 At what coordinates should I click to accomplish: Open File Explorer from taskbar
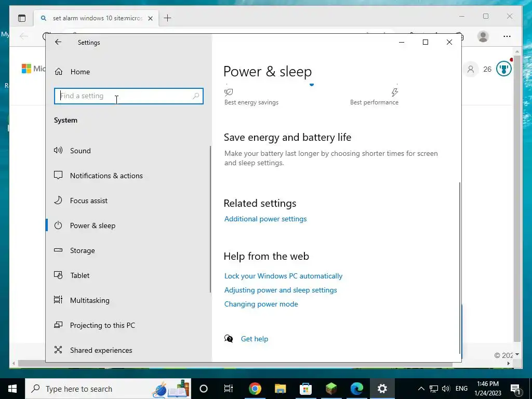coord(280,389)
